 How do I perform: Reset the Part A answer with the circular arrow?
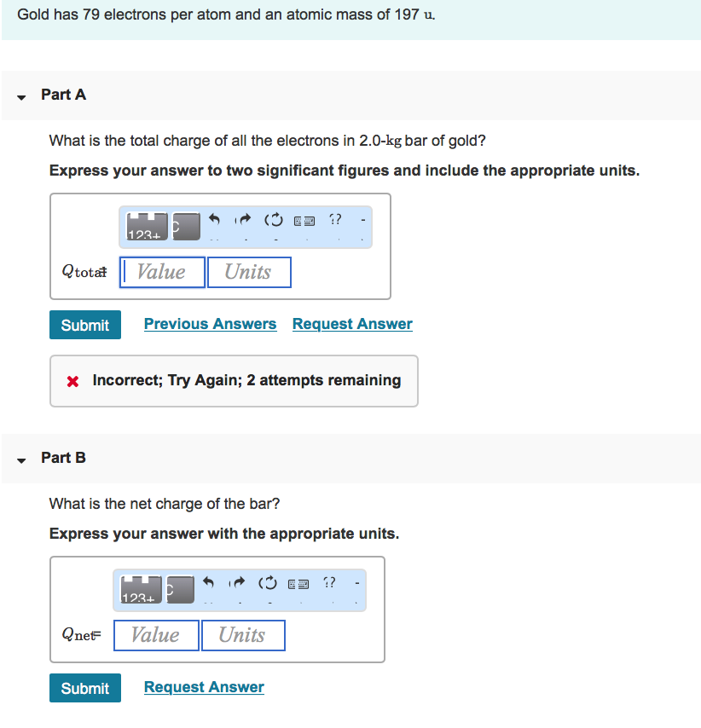coord(273,220)
